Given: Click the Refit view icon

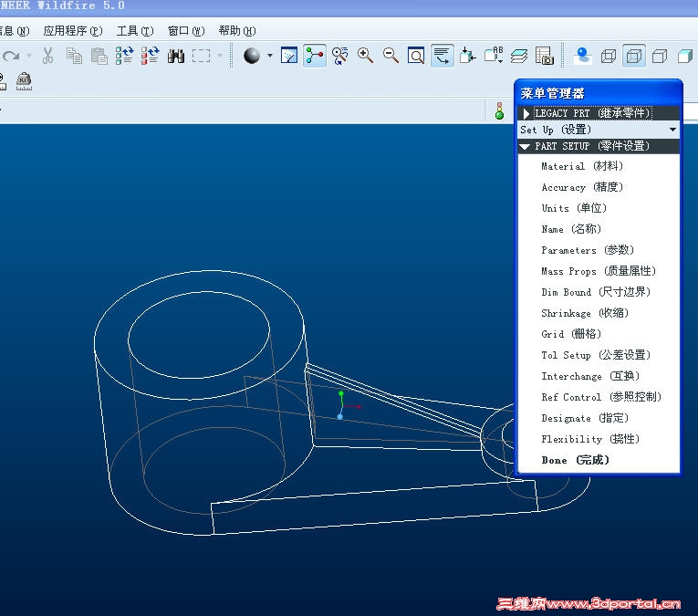Looking at the screenshot, I should click(x=416, y=56).
